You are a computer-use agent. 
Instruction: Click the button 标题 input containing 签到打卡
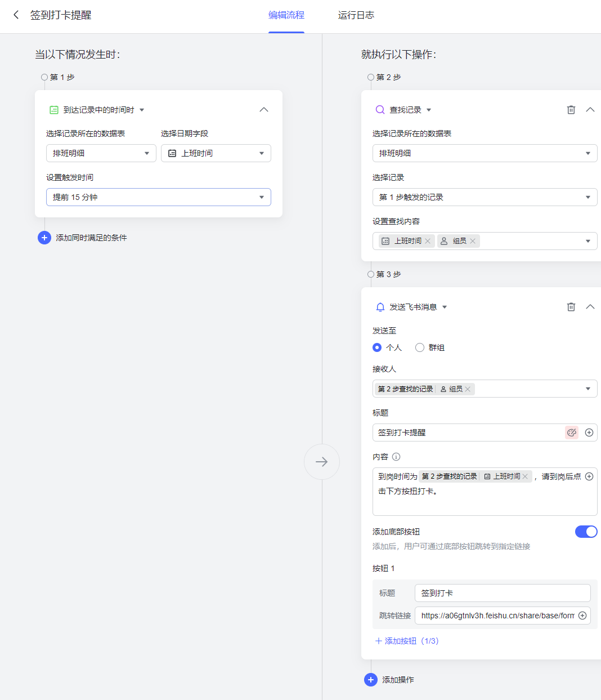point(502,593)
